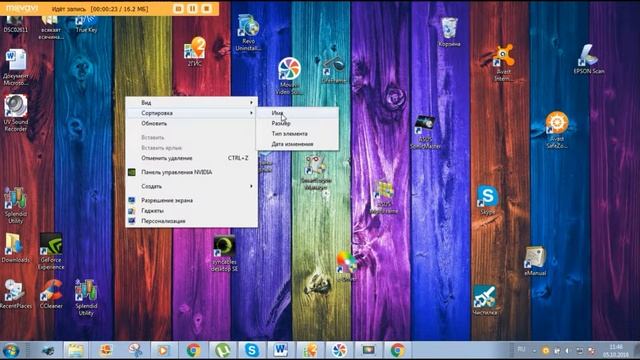640x360 pixels.
Task: Open Персонализация from context menu
Action: coord(191,221)
